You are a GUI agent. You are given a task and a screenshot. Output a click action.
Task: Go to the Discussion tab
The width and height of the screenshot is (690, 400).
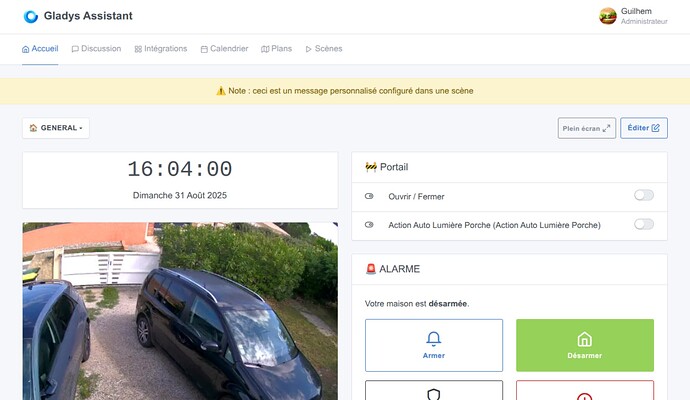pos(96,48)
